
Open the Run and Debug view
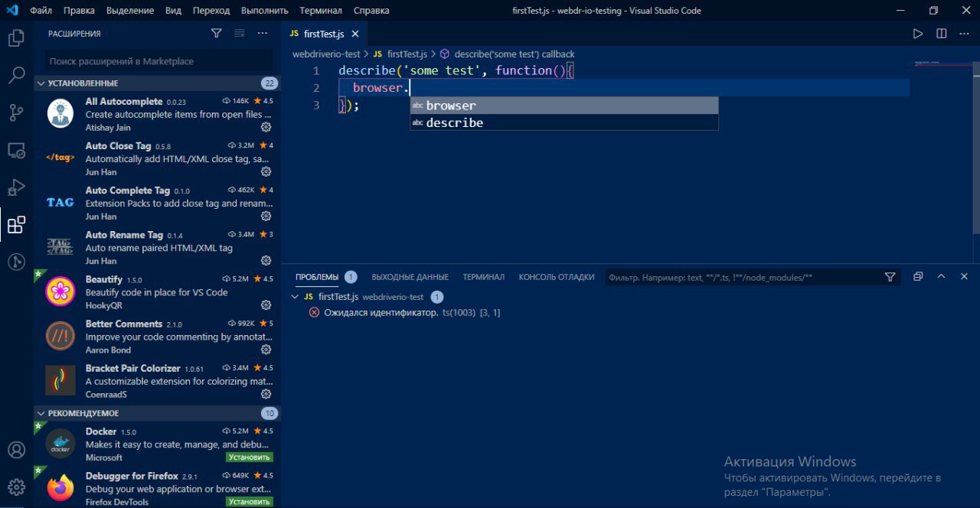point(16,187)
